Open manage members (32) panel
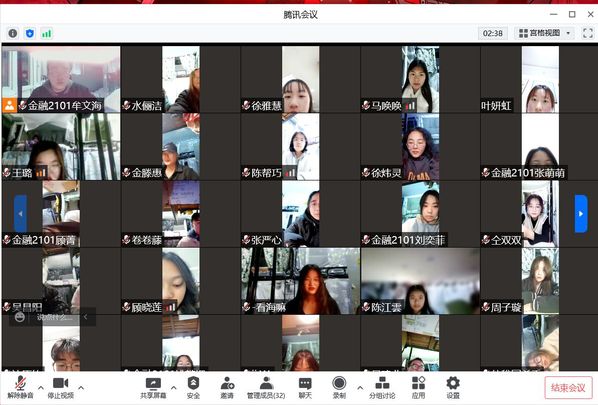This screenshot has width=598, height=405. point(266,387)
